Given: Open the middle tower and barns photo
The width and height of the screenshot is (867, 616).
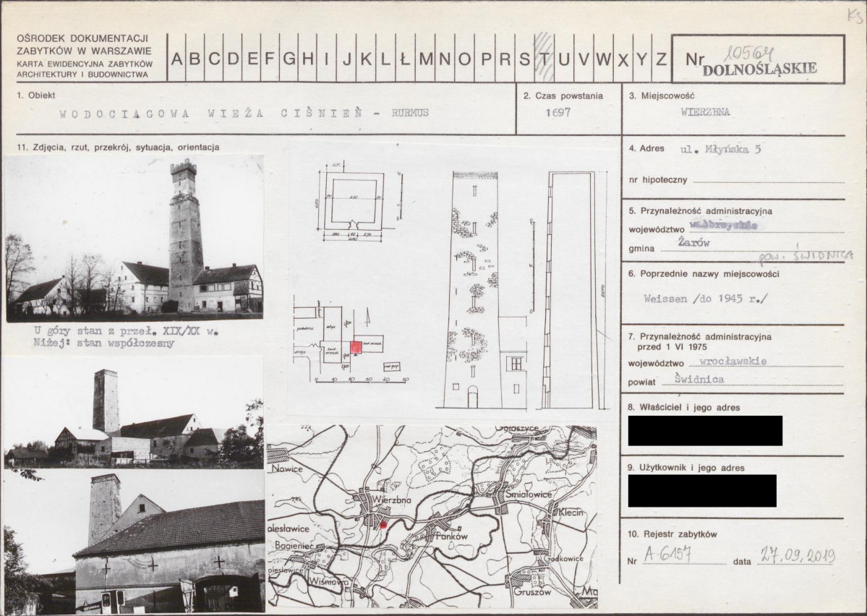Looking at the screenshot, I should pos(134,414).
